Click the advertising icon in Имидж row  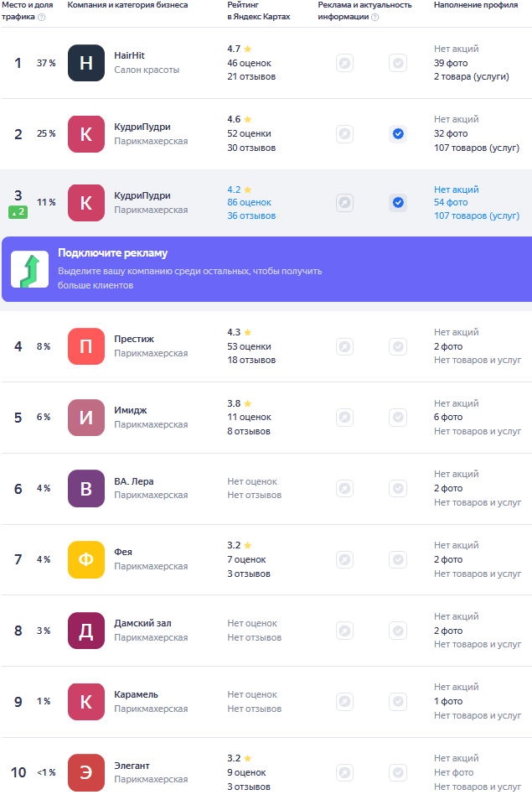click(344, 418)
